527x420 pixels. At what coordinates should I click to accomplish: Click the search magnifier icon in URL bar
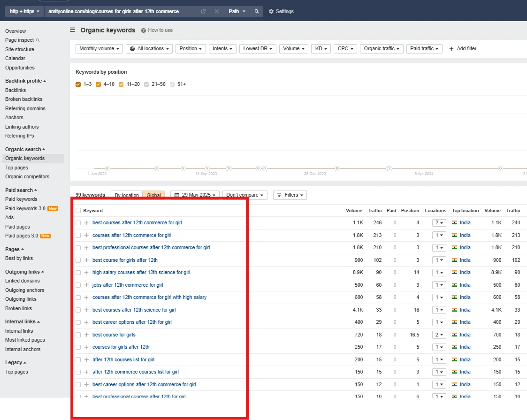(257, 11)
